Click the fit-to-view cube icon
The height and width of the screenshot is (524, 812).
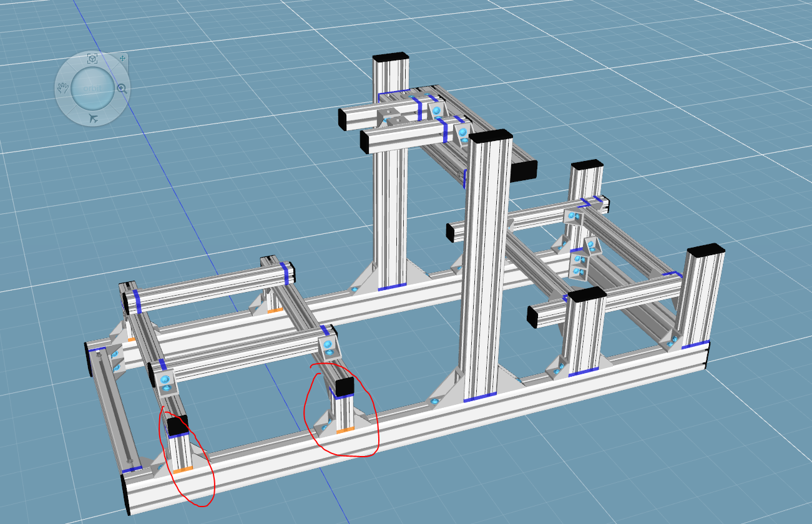coord(92,59)
